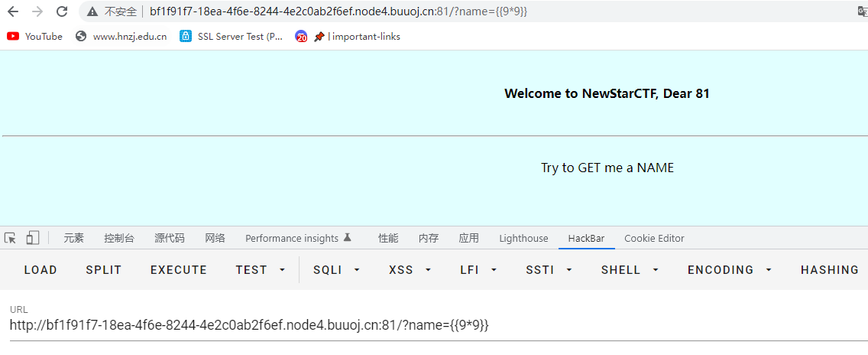Image resolution: width=868 pixels, height=355 pixels.
Task: Open the YouTube bookmark
Action: [35, 36]
